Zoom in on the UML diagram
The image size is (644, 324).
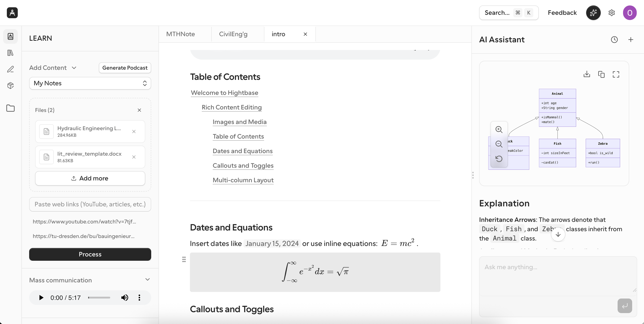coord(499,129)
